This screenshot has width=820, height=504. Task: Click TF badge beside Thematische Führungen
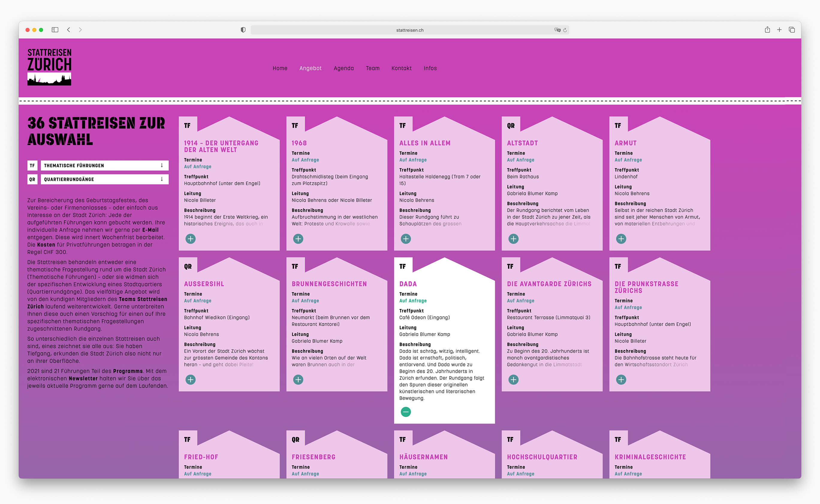32,165
